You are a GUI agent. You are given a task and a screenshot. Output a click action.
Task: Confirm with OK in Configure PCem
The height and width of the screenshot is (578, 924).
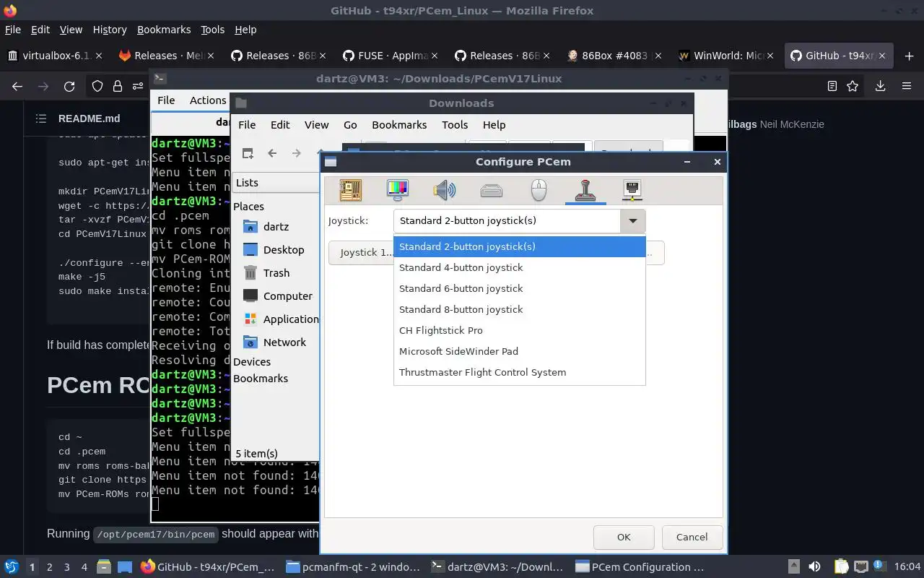624,537
